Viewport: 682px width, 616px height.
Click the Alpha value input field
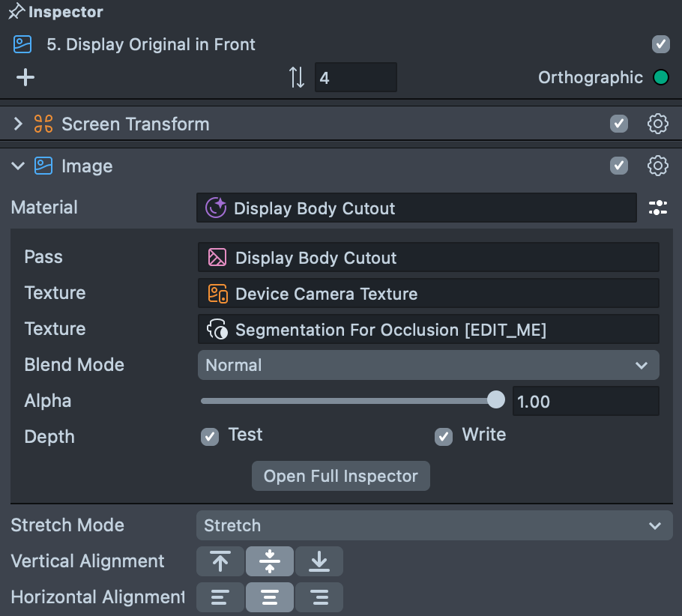585,401
